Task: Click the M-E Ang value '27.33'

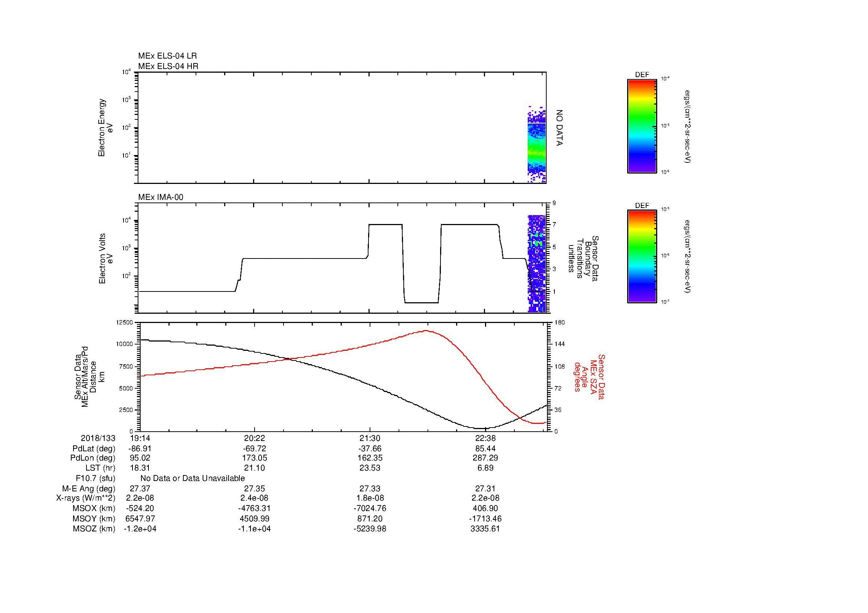Action: click(370, 488)
